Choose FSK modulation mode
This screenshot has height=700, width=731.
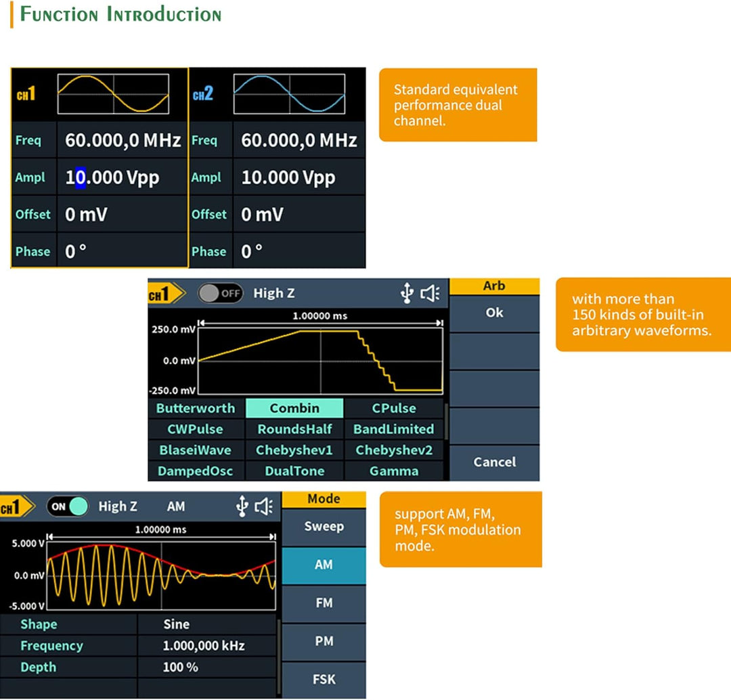pos(324,679)
